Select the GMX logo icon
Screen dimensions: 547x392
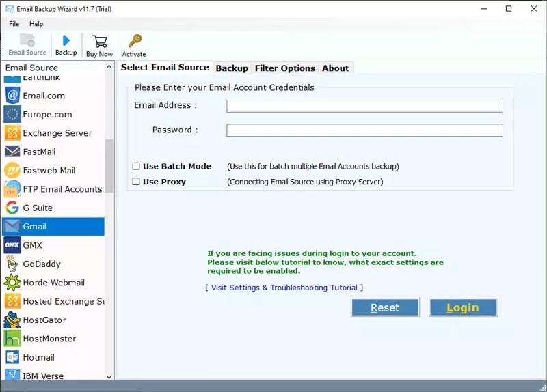[x=12, y=245]
